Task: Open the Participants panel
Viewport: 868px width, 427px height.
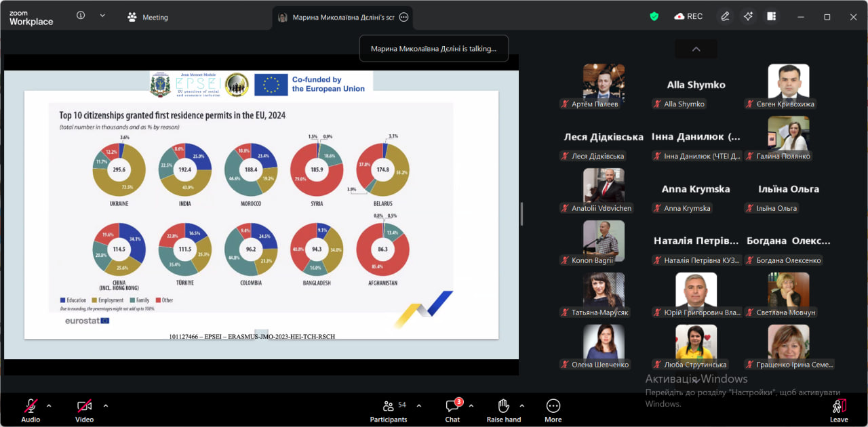Action: tap(389, 411)
